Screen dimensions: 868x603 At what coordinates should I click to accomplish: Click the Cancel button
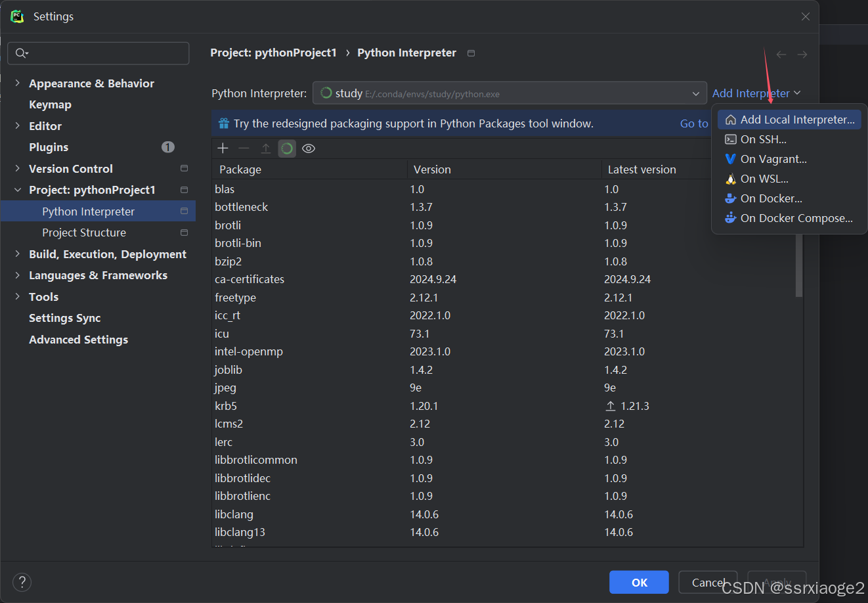tap(708, 583)
